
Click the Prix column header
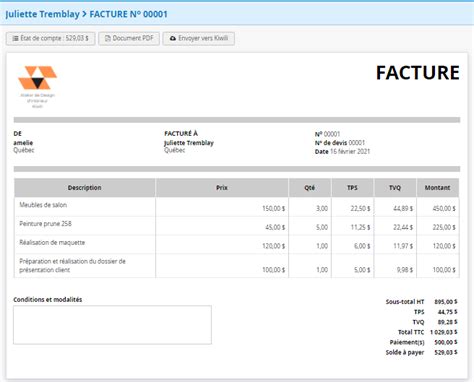(222, 188)
